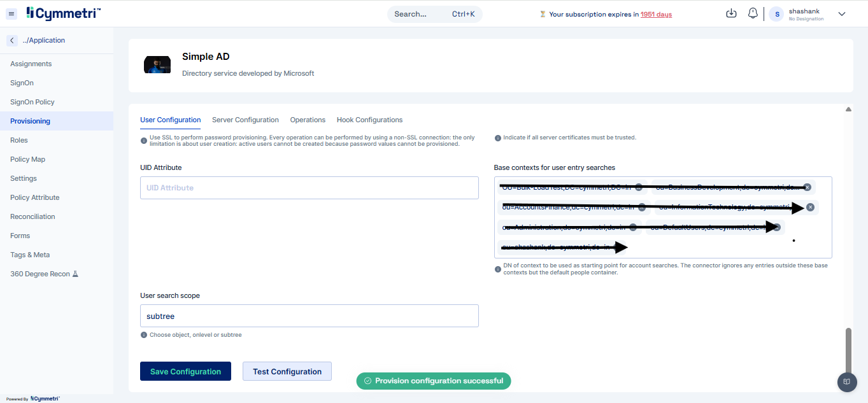Open the download icon in top bar
868x403 pixels.
[x=731, y=13]
